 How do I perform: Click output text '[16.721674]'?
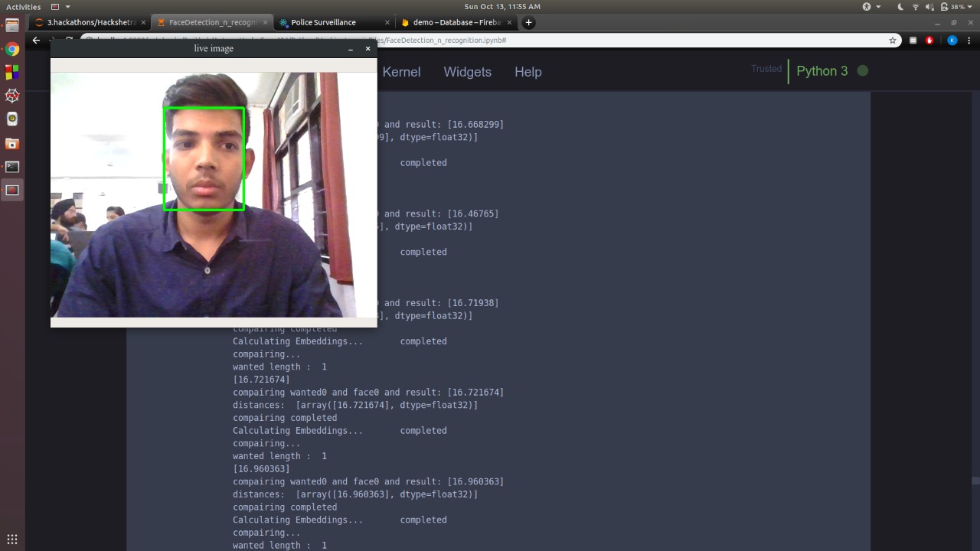tap(261, 380)
